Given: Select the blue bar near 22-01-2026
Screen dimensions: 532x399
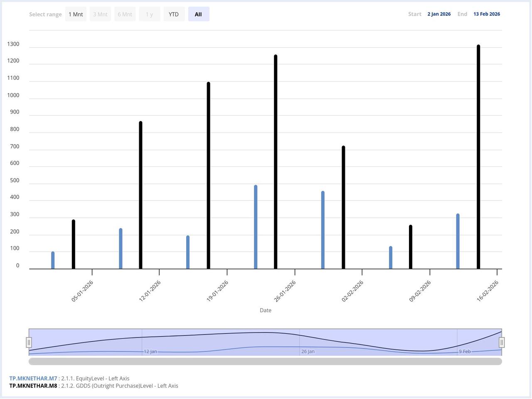Looking at the screenshot, I should [255, 227].
